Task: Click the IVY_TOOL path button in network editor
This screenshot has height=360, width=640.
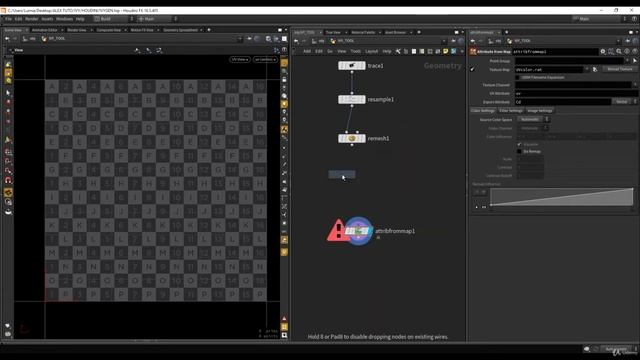Action: pos(342,41)
